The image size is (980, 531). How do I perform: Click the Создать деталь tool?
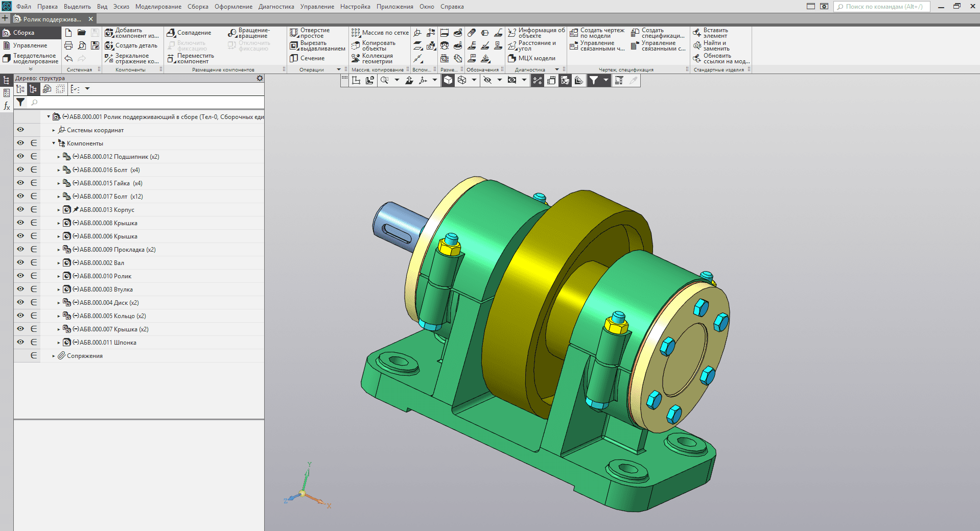tap(131, 45)
